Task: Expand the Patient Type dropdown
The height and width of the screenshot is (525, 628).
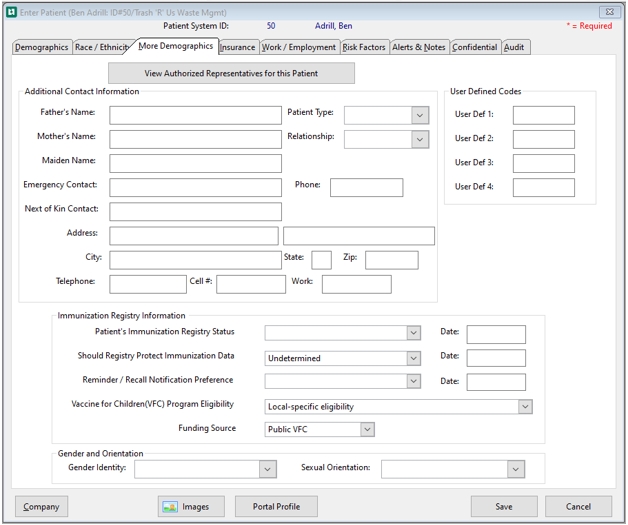Action: point(420,115)
